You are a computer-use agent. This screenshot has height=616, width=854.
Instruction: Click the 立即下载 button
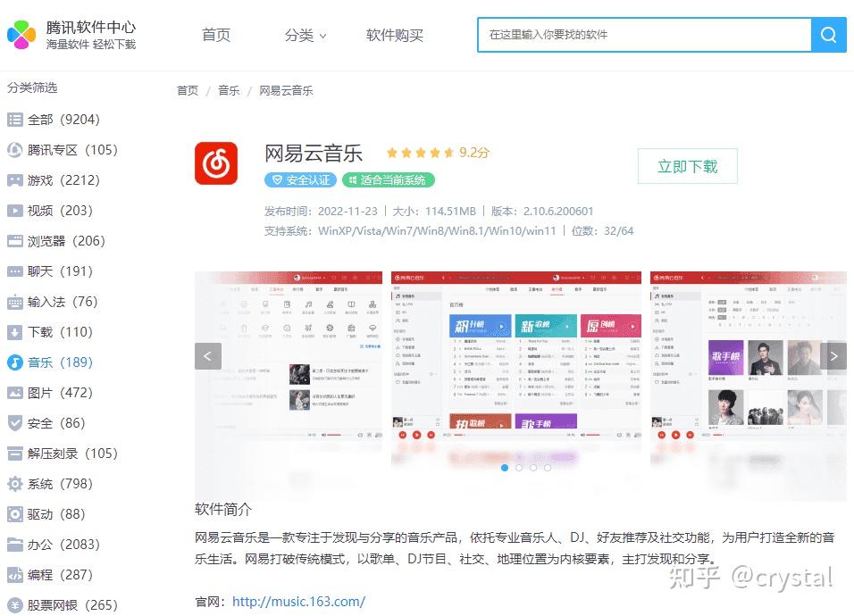tap(687, 166)
